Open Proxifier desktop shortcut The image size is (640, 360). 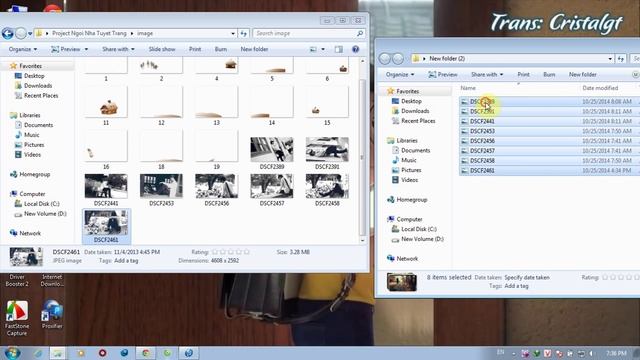[x=52, y=315]
